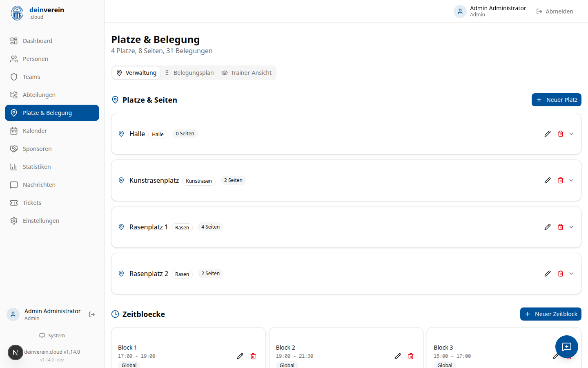Click the Neuer Platz button
Viewport: 588px width, 368px height.
click(x=556, y=100)
